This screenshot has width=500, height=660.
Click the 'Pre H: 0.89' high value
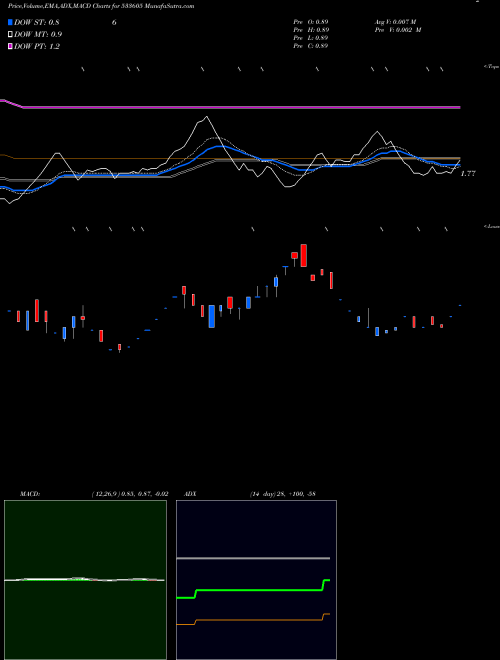coord(311,30)
